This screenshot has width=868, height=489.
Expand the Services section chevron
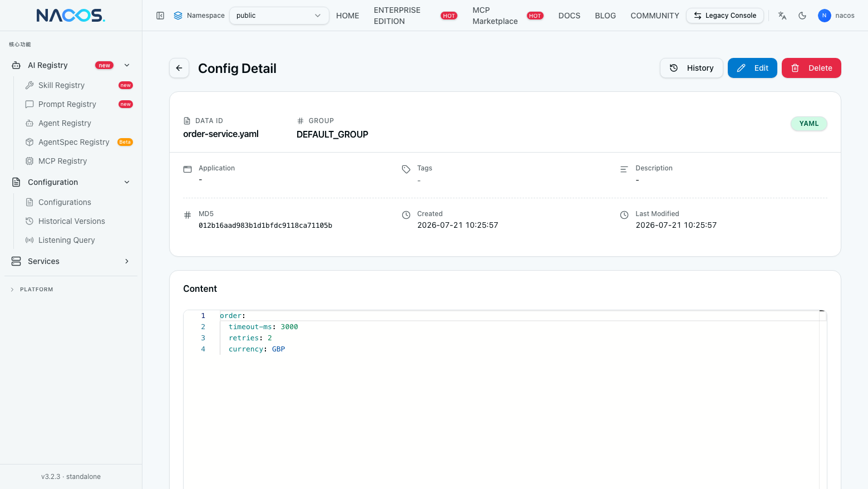coord(127,261)
